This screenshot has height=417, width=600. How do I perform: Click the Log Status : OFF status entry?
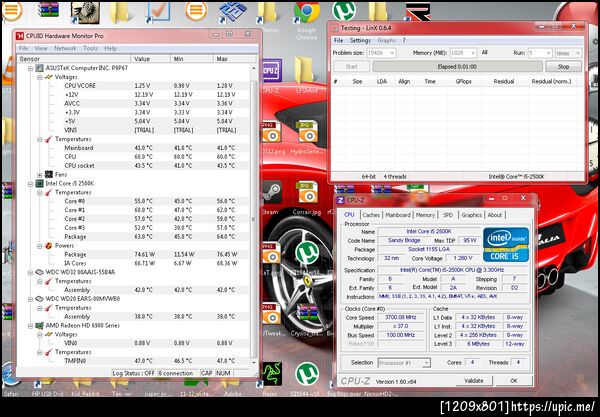click(133, 373)
